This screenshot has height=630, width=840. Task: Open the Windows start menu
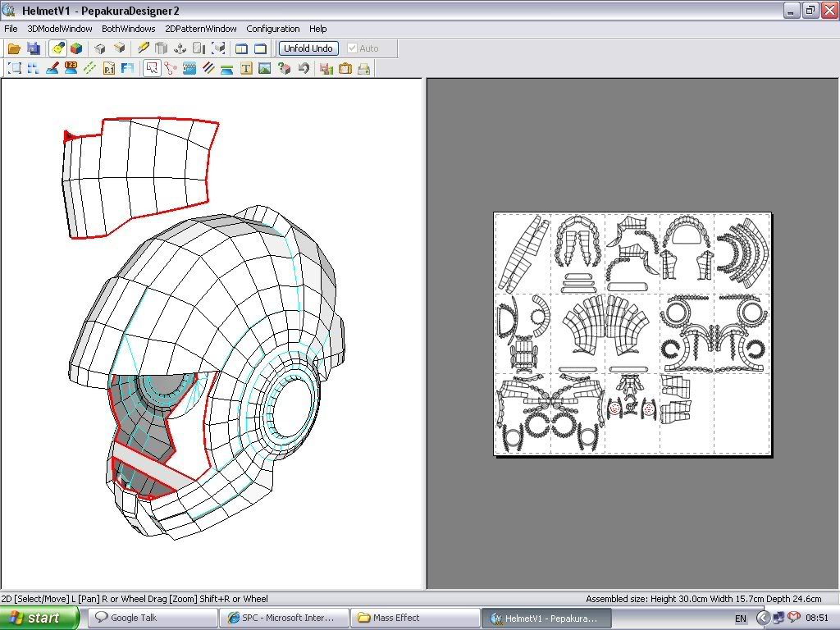(39, 618)
